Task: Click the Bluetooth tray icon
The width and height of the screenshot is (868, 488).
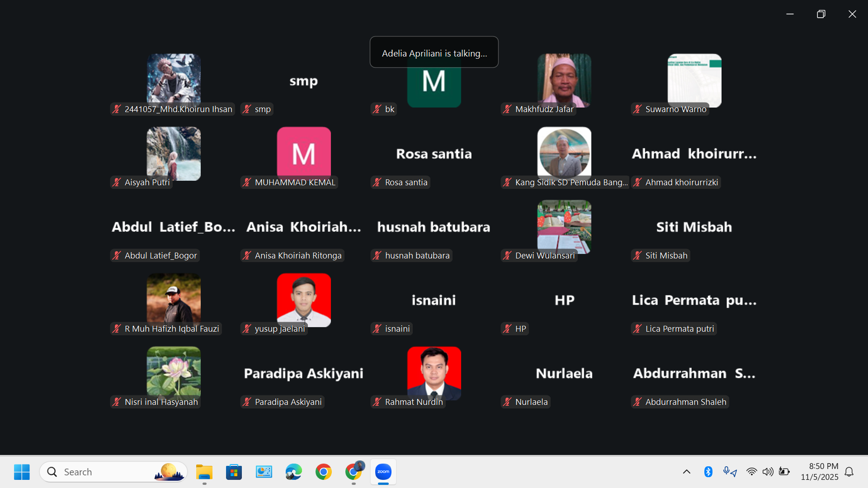Action: (x=708, y=472)
